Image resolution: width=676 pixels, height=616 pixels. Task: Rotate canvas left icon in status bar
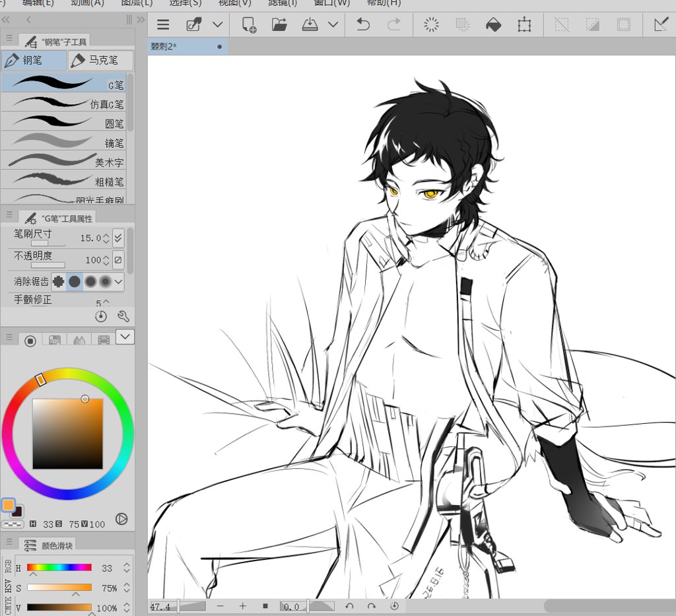point(349,606)
